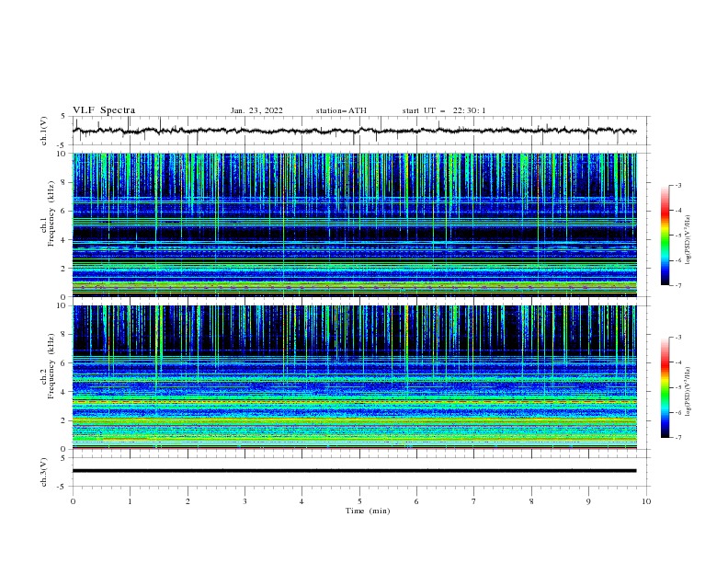Click the ch.1 waveform trace
The image size is (728, 563).
(x=354, y=131)
